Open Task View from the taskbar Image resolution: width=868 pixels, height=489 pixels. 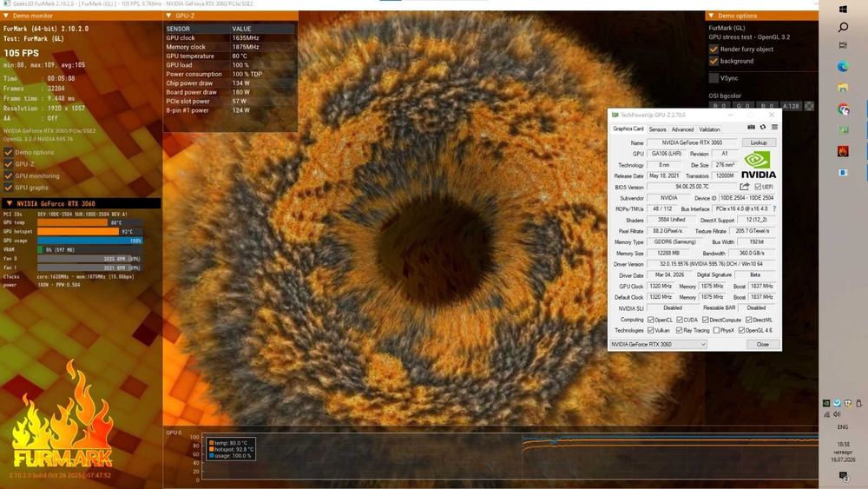pyautogui.click(x=843, y=45)
